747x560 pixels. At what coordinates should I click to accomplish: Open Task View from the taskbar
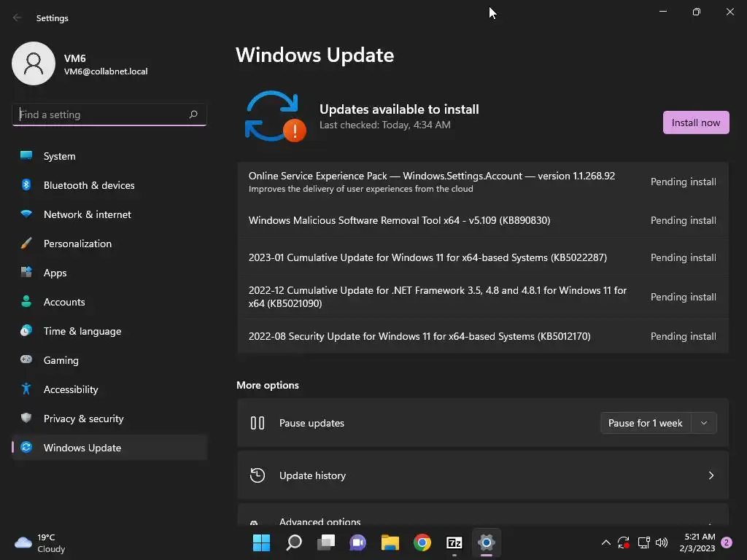(x=326, y=542)
